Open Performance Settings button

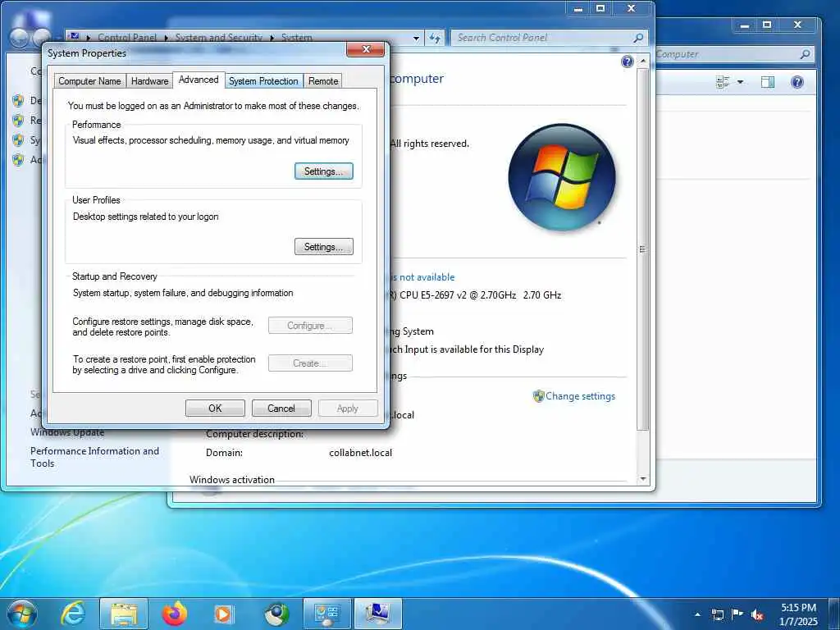tap(323, 171)
